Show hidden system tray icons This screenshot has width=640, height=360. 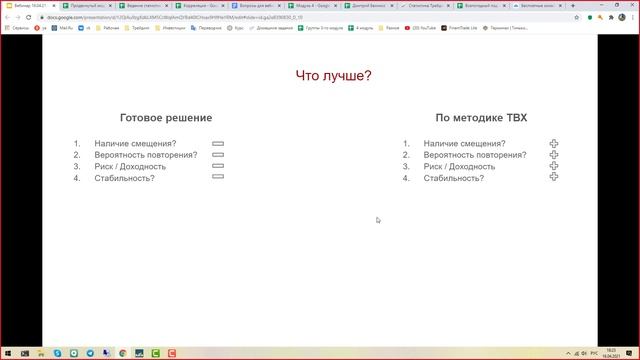(x=568, y=353)
